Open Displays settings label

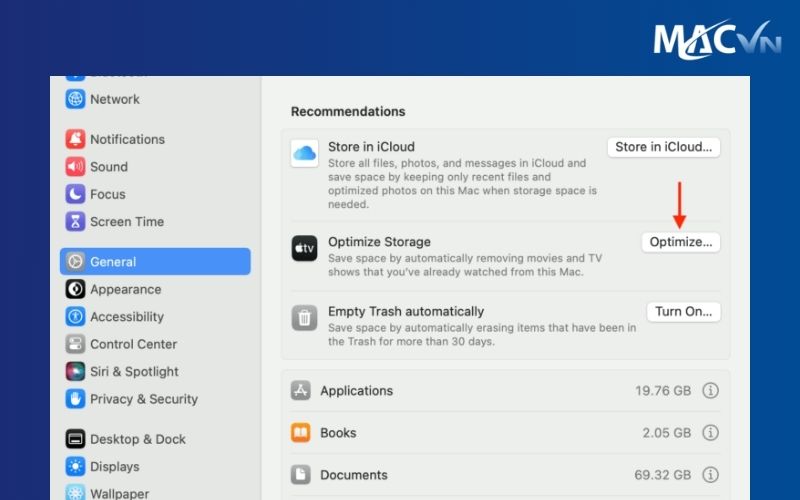click(x=115, y=467)
